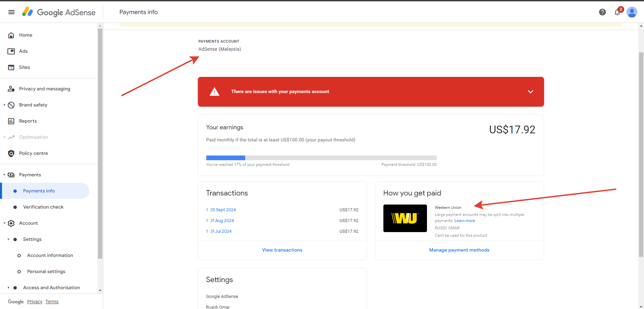Click the Ads sidebar icon
The height and width of the screenshot is (309, 644).
[x=11, y=51]
